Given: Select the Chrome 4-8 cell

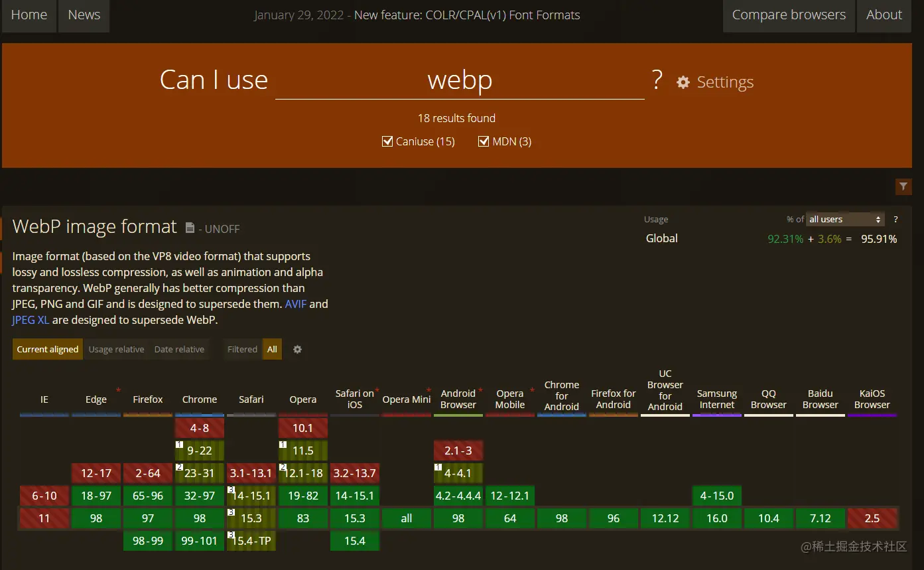Looking at the screenshot, I should [200, 428].
